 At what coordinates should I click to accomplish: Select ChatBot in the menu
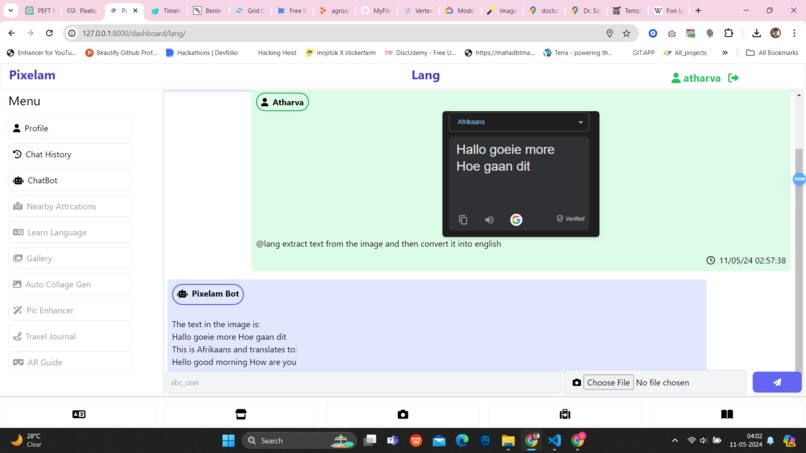click(x=70, y=180)
